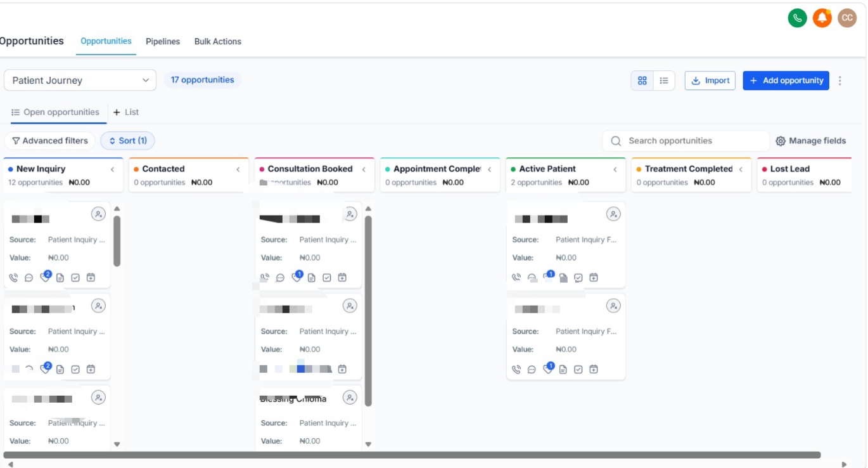Switch to list view toggle
Screen dimensions: 868x468
point(664,81)
